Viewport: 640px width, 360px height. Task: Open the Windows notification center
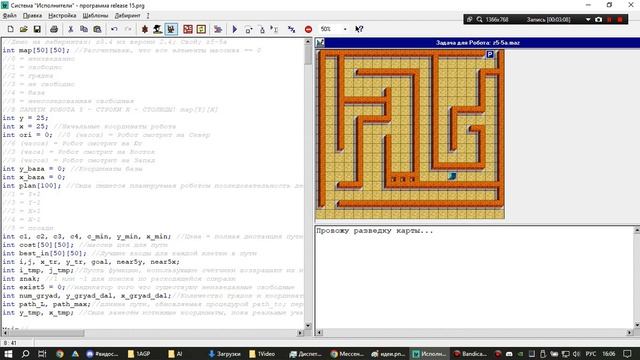(628, 353)
